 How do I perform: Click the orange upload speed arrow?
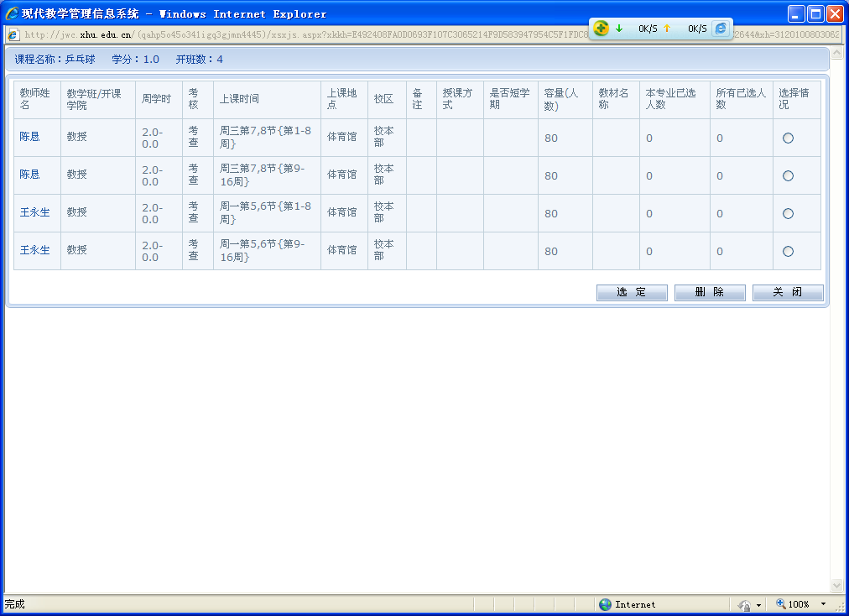click(667, 29)
